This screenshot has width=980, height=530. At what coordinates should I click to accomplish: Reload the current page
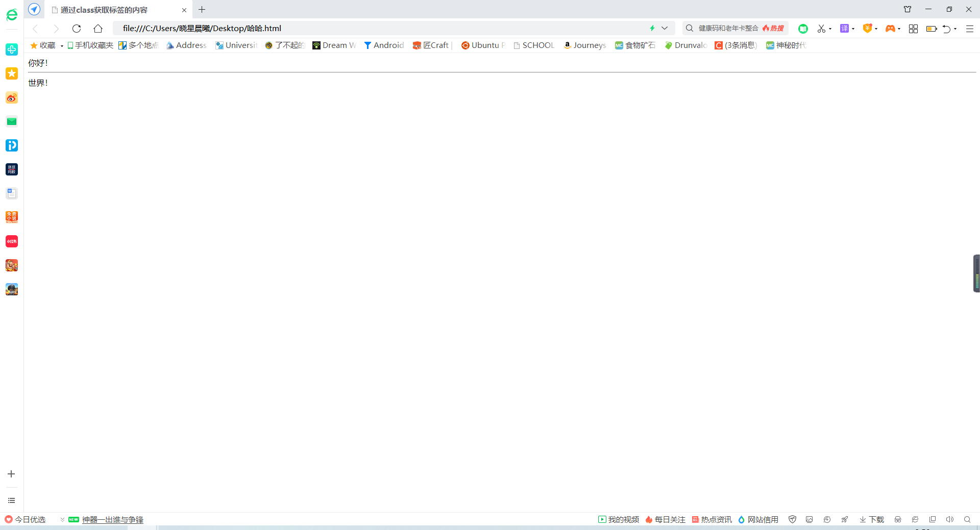[77, 29]
